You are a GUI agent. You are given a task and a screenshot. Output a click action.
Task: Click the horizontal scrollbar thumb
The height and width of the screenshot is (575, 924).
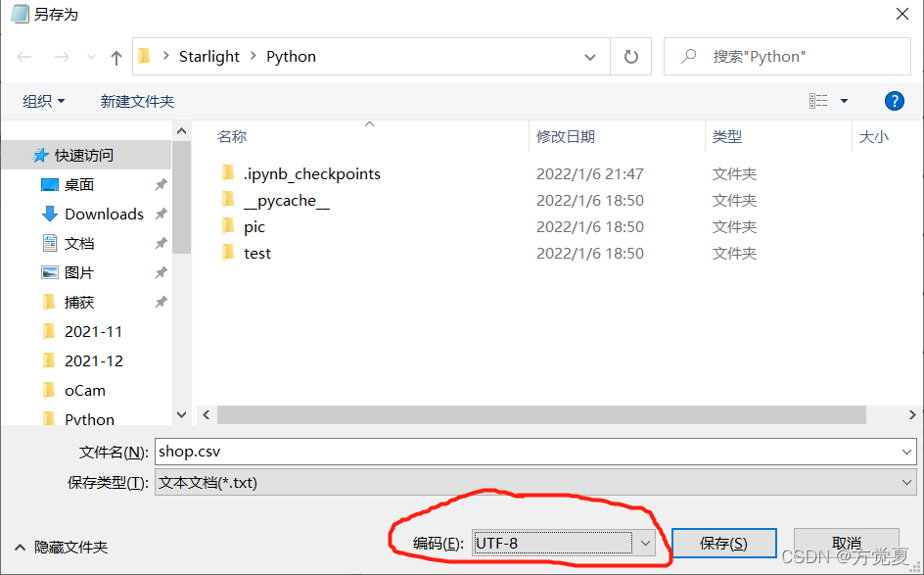[541, 415]
